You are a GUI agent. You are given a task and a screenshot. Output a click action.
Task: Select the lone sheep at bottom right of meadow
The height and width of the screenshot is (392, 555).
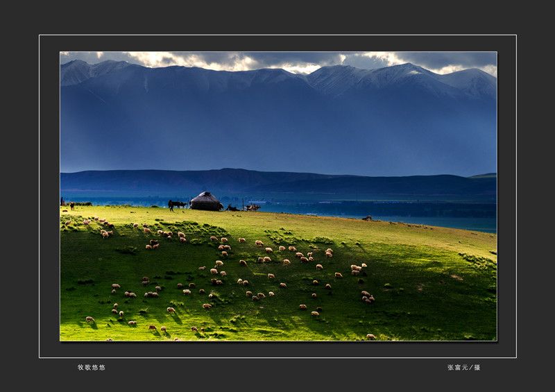click(370, 336)
